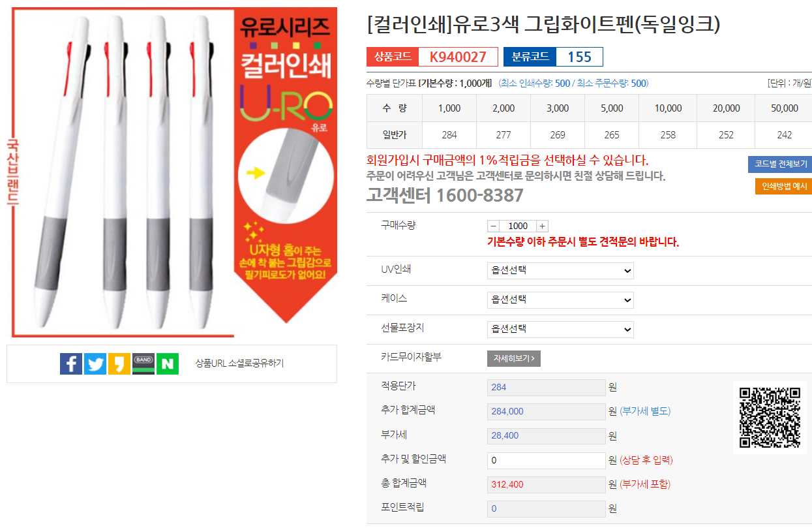Open the UV인쇄 option dropdown

click(560, 270)
